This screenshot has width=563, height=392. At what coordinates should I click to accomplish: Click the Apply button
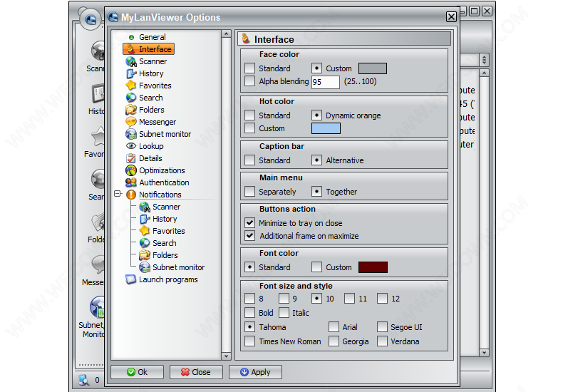(255, 372)
